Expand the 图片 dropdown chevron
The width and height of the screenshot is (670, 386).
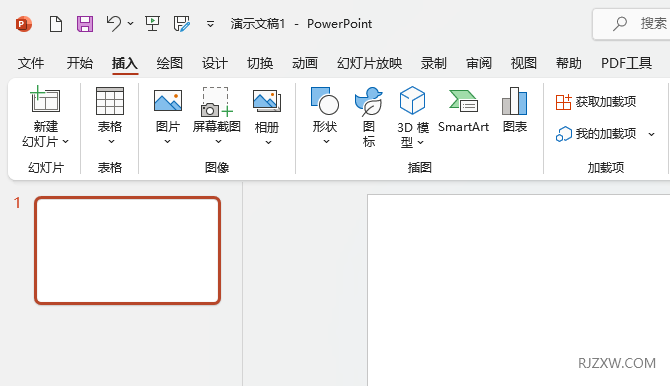[x=168, y=141]
